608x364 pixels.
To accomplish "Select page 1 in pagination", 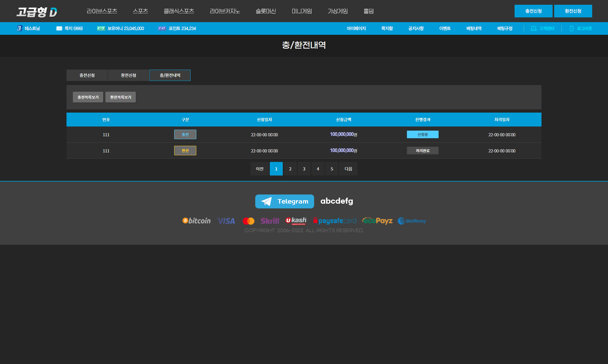I will pyautogui.click(x=276, y=169).
